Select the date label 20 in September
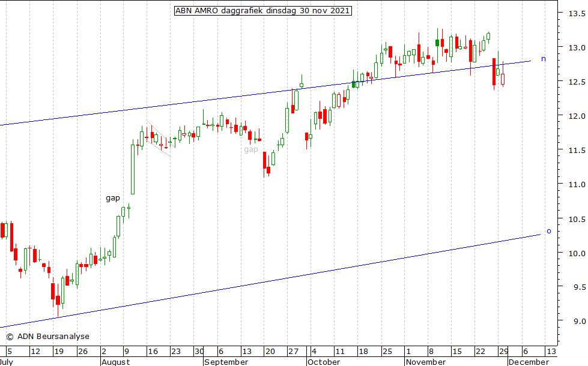 (x=270, y=352)
